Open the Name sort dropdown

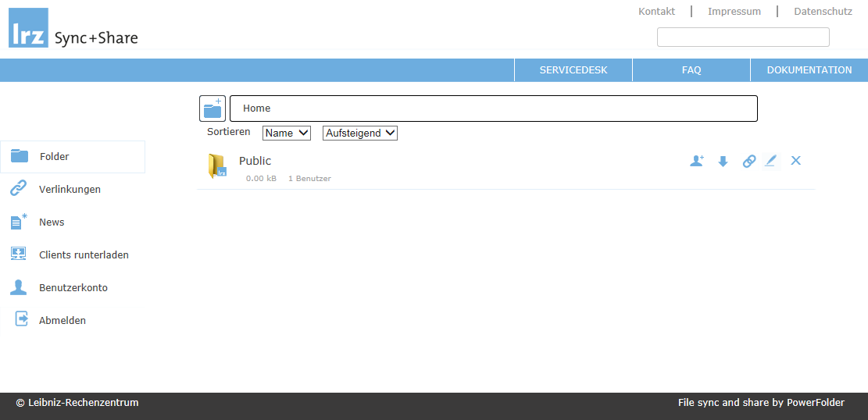pyautogui.click(x=287, y=133)
